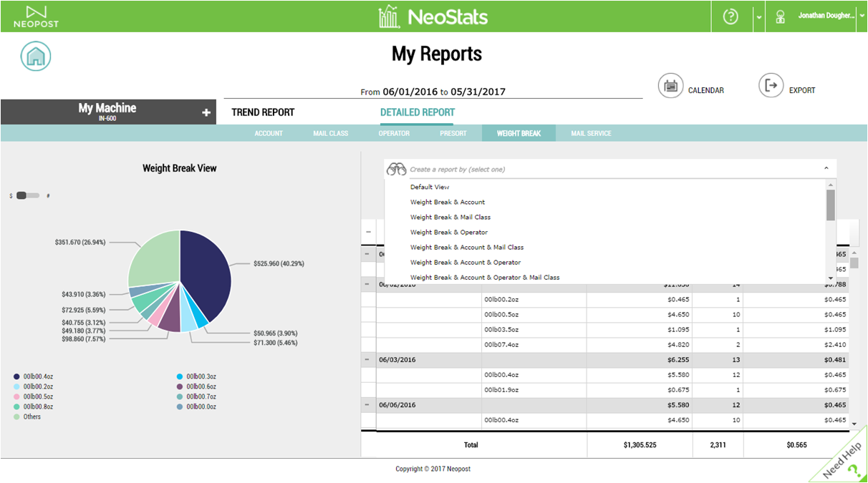
Task: Click the Neopost logo
Action: pos(36,16)
